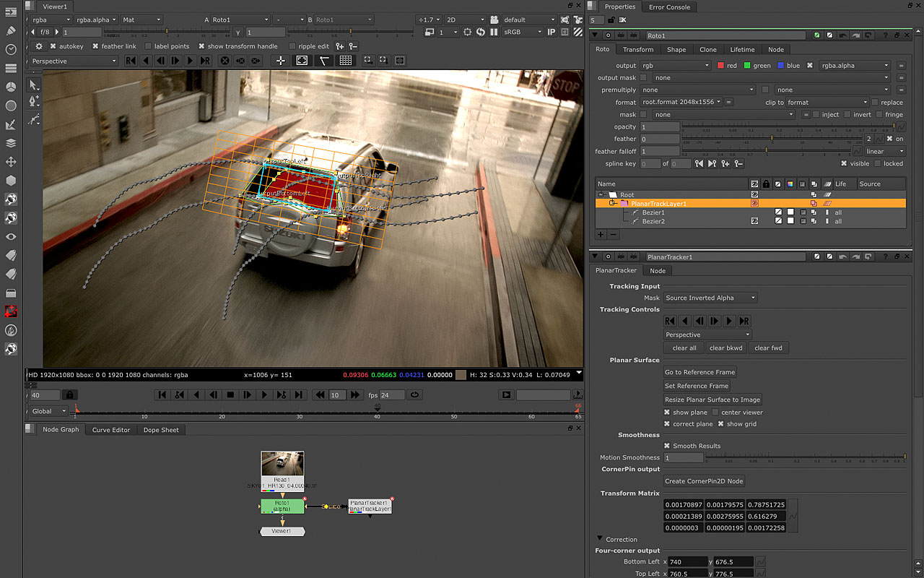Open Roto settings gear icon

click(x=39, y=46)
